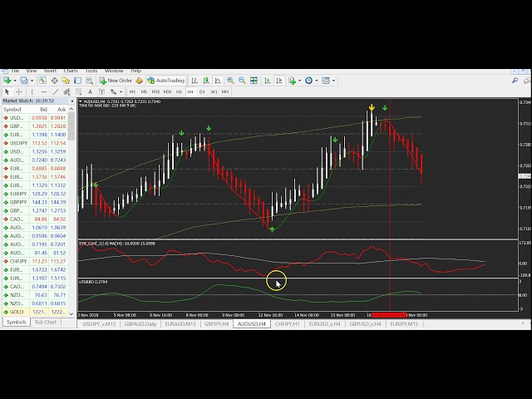Select the GOLD row in Market Watch
Image resolution: width=532 pixels, height=399 pixels.
coord(16,313)
